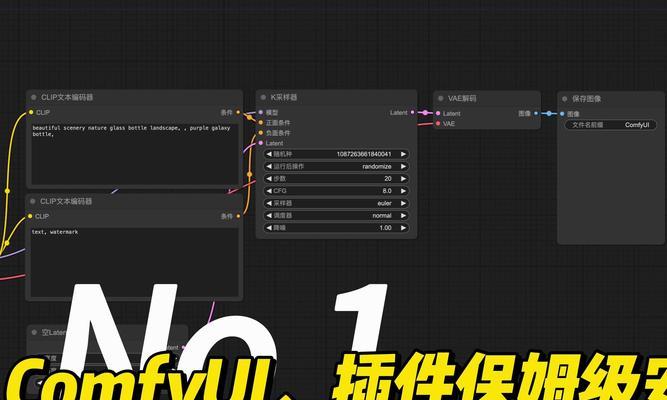Screen dimensions: 667x400
Task: Collapse the 空Latent node via its title dot
Action: coord(34,332)
